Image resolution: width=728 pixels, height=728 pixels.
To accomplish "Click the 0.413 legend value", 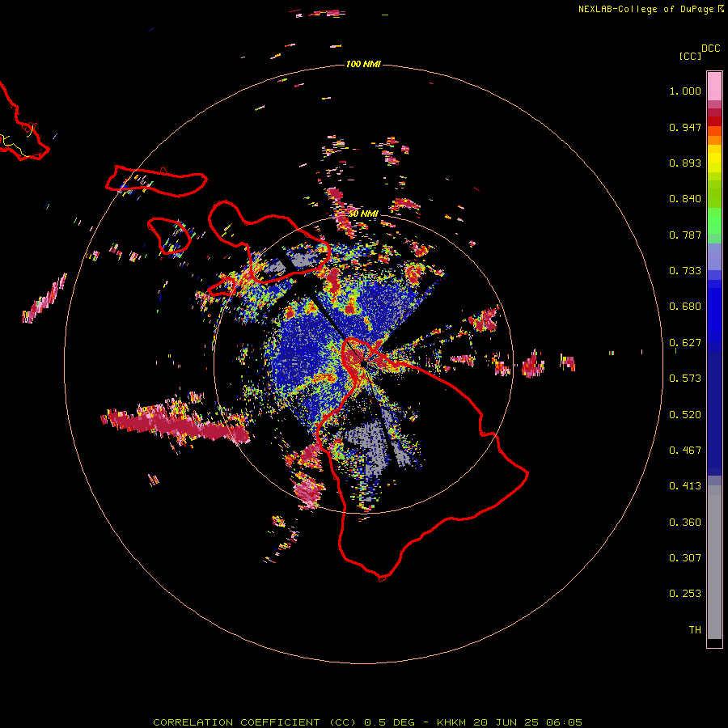I will point(685,486).
